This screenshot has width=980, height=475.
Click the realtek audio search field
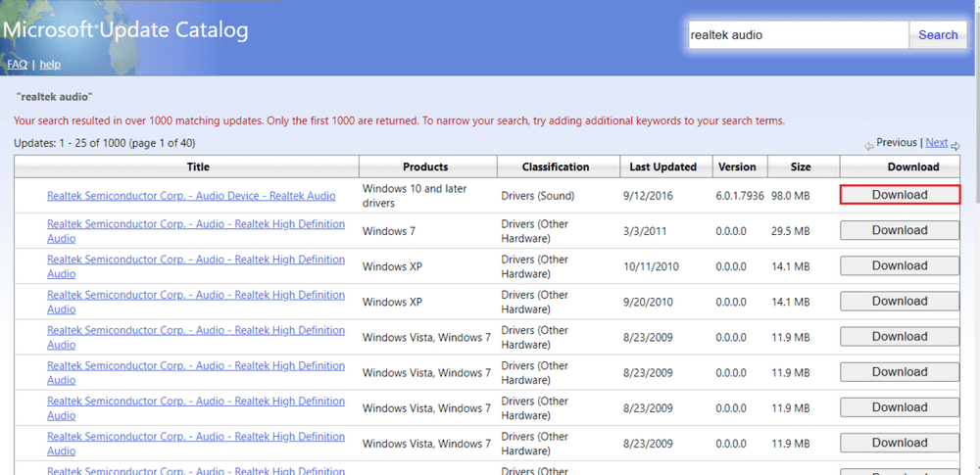click(x=797, y=35)
